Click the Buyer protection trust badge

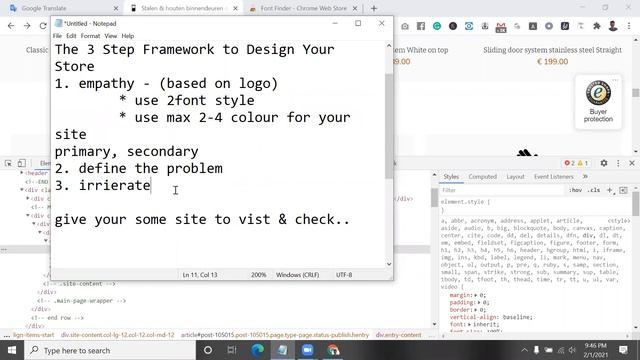pos(598,102)
